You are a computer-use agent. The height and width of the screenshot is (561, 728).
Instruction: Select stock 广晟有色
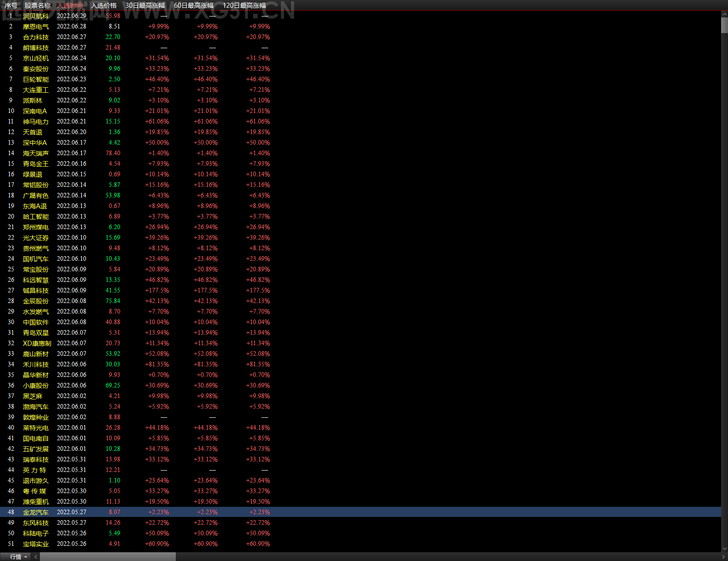(36, 196)
